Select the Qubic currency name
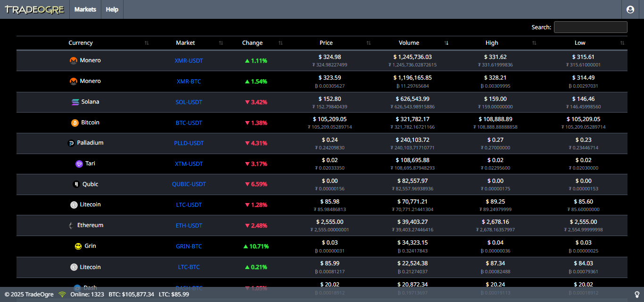Image resolution: width=644 pixels, height=302 pixels. 91,184
